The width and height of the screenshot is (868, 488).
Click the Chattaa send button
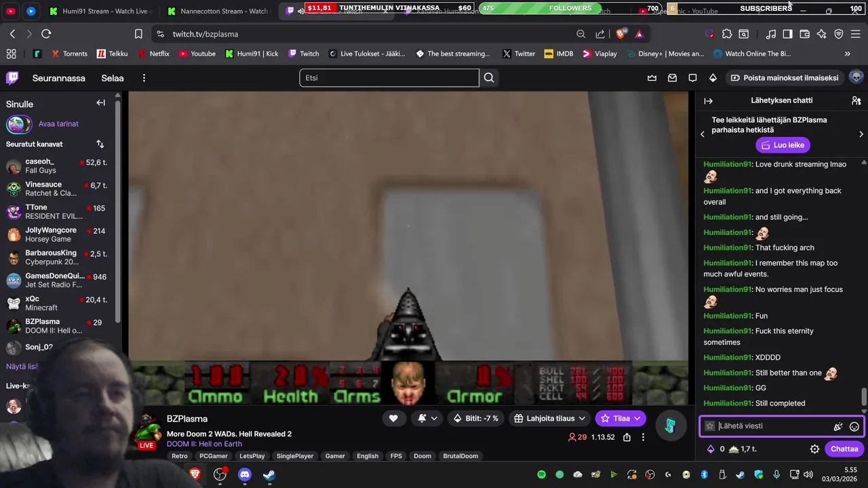844,449
